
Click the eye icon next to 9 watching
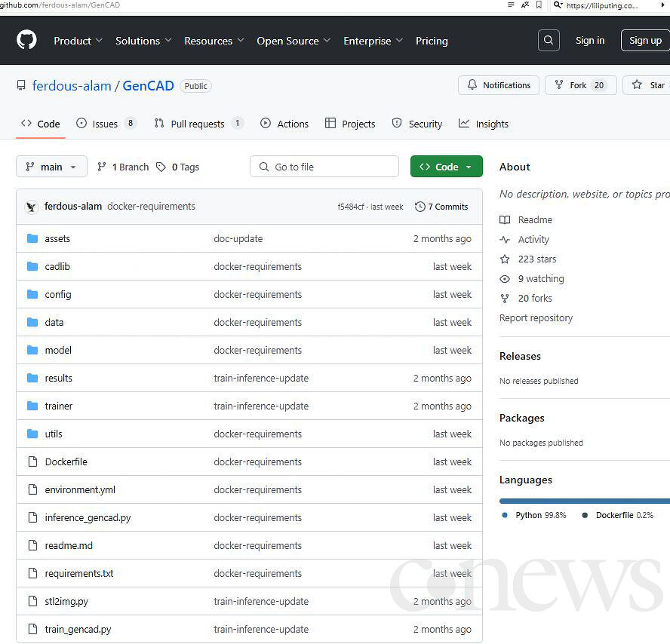[505, 279]
